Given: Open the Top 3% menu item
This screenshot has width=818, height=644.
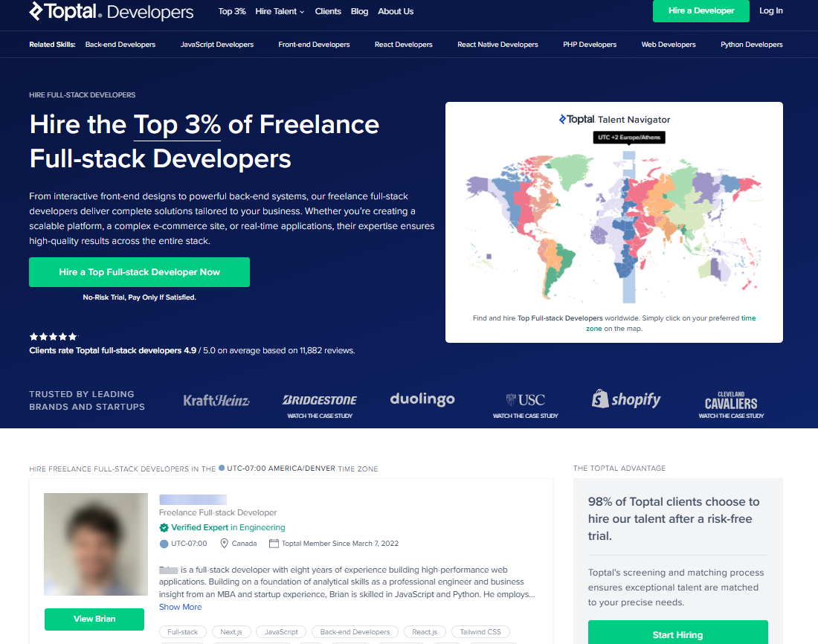Looking at the screenshot, I should (232, 12).
